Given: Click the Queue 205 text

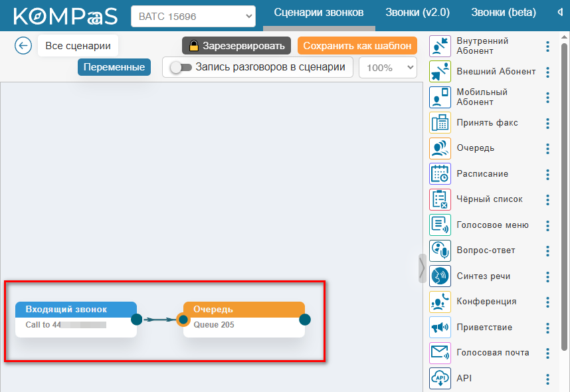Looking at the screenshot, I should click(214, 325).
